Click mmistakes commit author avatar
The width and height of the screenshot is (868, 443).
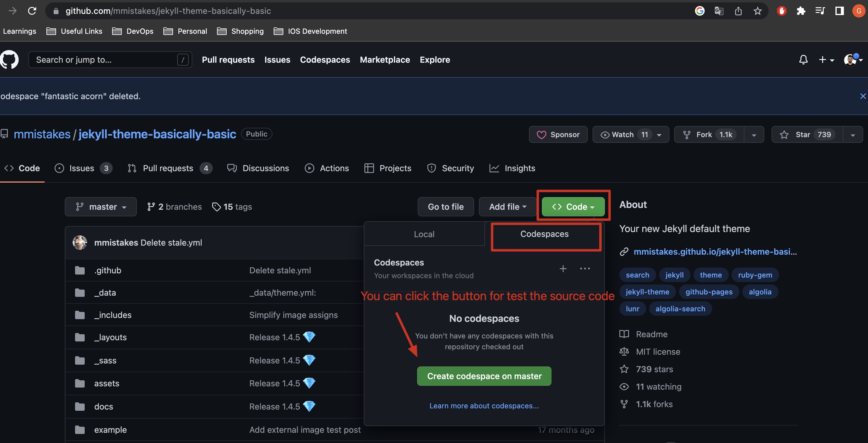click(x=80, y=243)
